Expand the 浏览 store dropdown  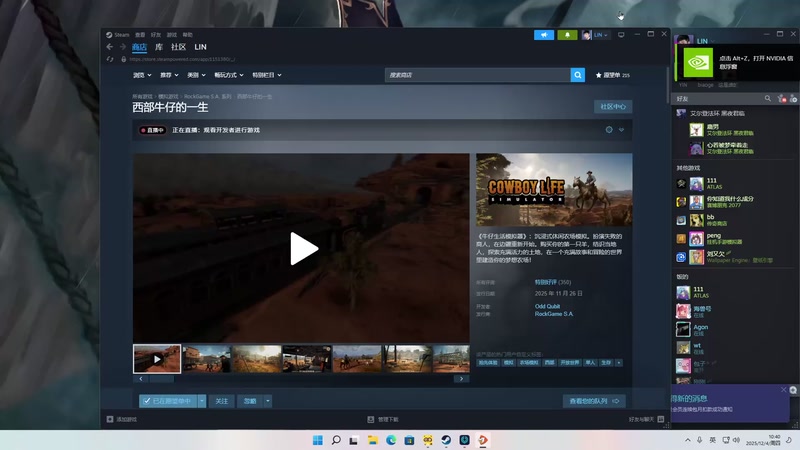tap(142, 75)
